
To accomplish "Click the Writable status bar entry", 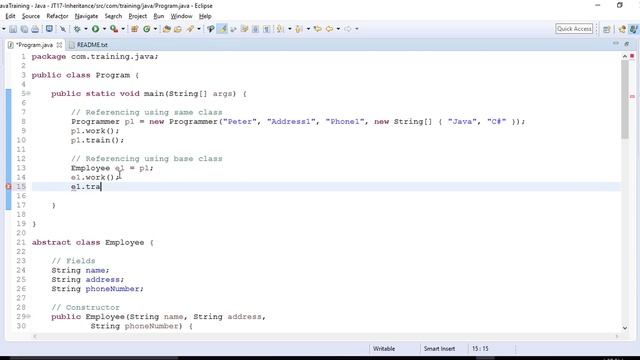I will (384, 349).
